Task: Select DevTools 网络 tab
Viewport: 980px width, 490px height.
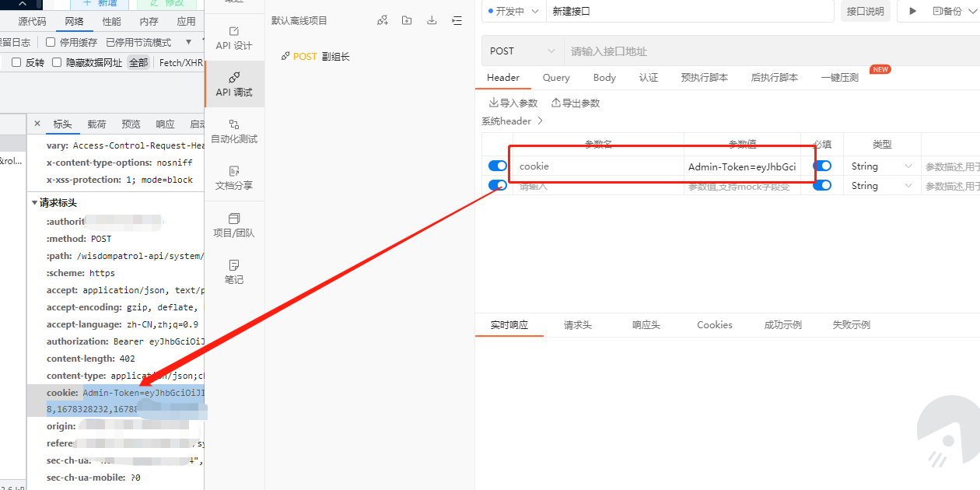Action: click(74, 22)
